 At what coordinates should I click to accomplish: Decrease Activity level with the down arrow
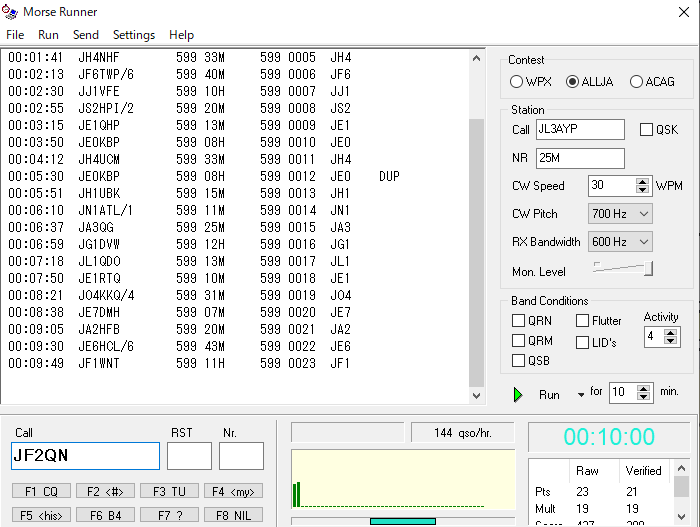click(670, 341)
